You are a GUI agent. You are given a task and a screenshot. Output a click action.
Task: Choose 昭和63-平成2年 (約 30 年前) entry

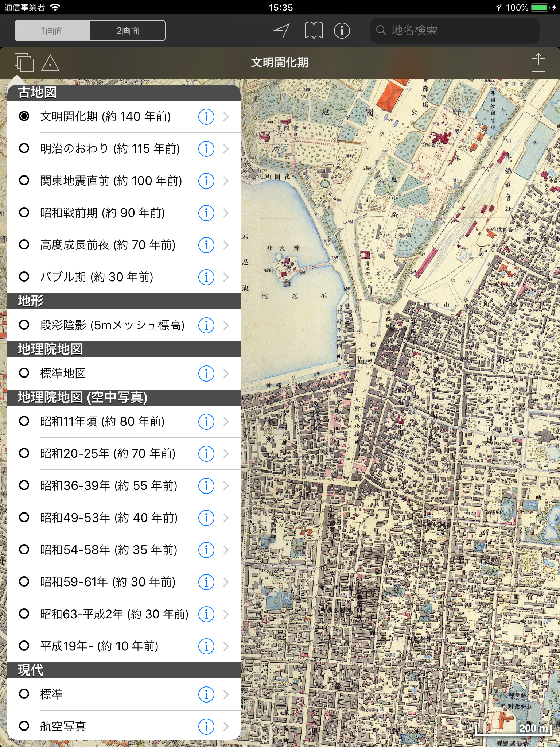point(124,614)
